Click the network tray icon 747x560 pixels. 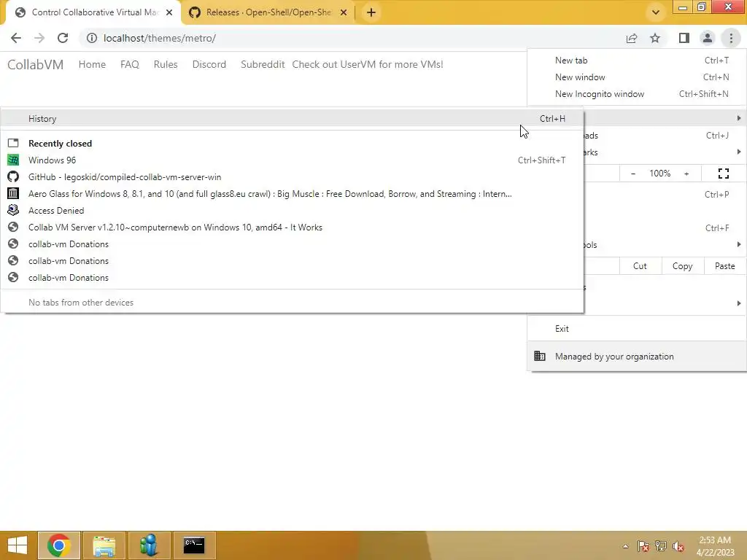pos(661,546)
